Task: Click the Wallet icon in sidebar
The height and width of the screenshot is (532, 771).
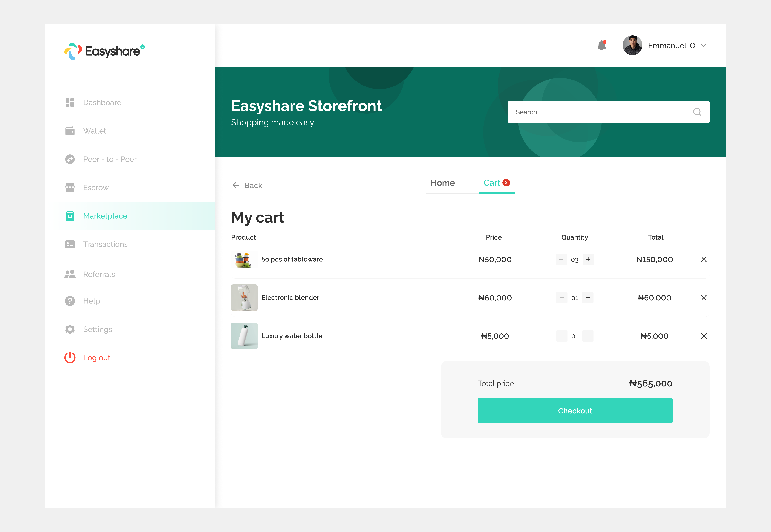Action: tap(70, 131)
